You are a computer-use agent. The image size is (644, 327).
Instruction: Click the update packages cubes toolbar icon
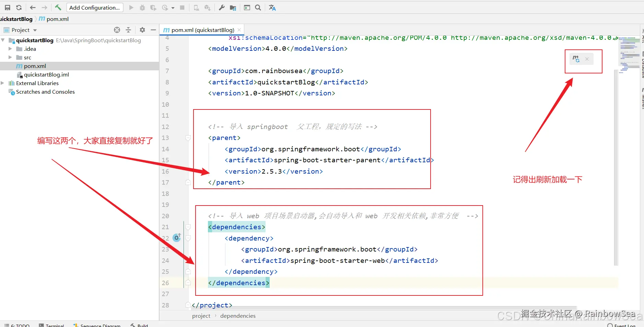(208, 8)
